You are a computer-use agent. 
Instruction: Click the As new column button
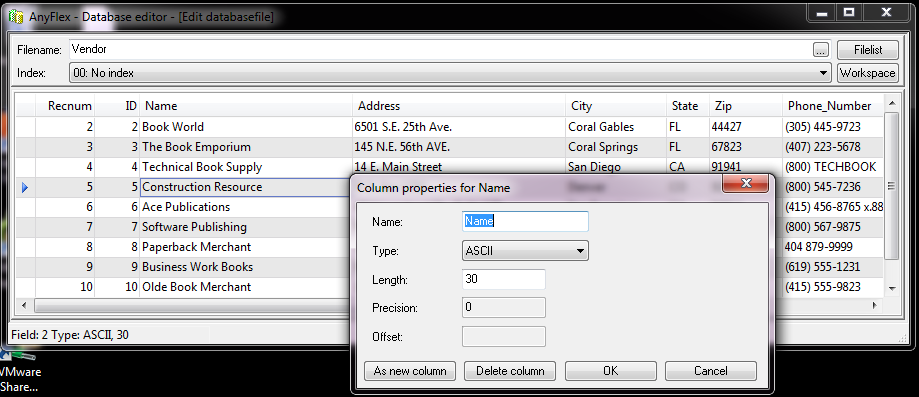(410, 371)
